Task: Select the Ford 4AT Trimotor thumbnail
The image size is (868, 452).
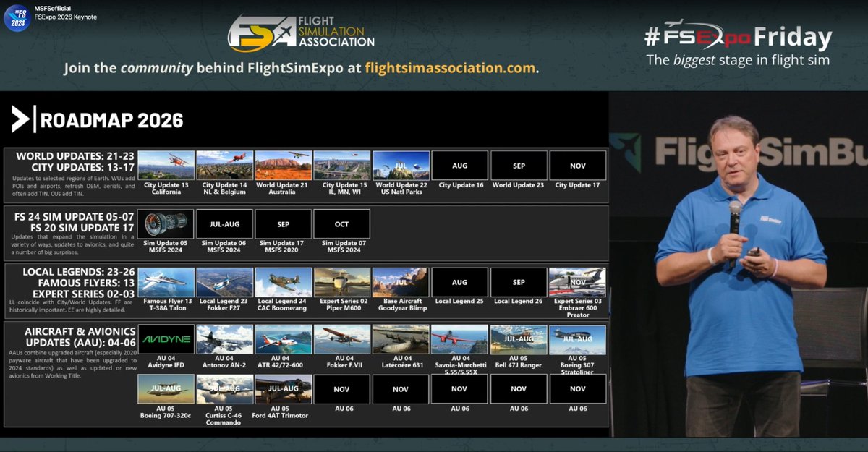Action: [x=284, y=389]
